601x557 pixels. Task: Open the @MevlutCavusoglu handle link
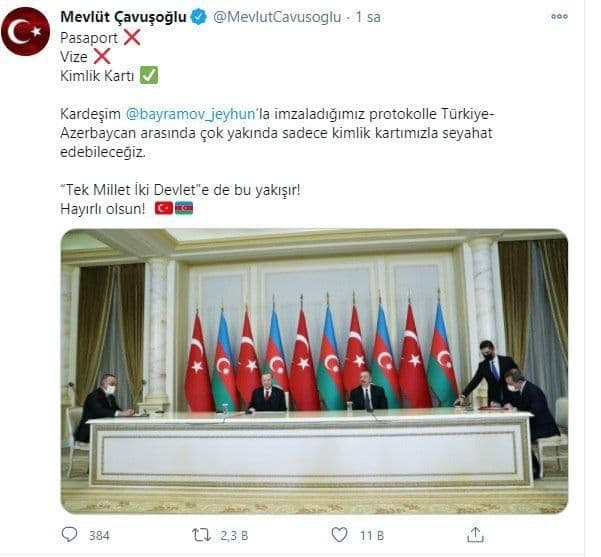277,17
